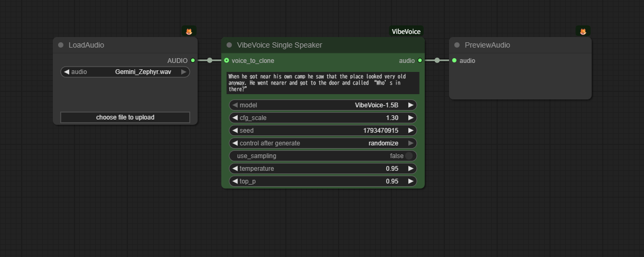
Task: Collapse the LoadAudio node via its dot
Action: pos(61,45)
